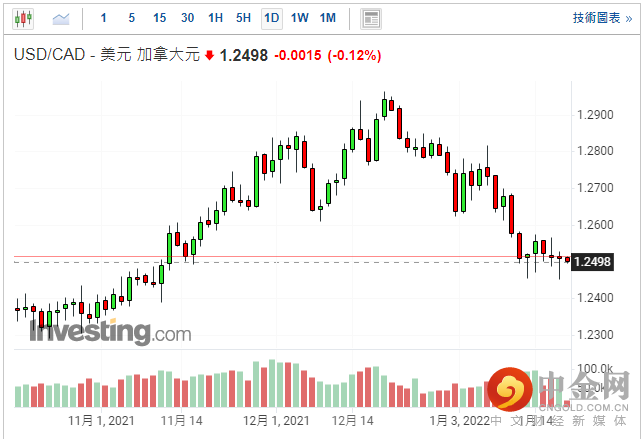Open the 技術圖表 technical chart link
The width and height of the screenshot is (644, 439).
[x=596, y=18]
